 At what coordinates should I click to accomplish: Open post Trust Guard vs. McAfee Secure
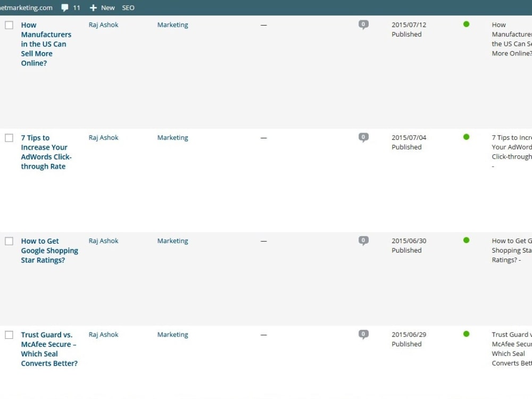tap(49, 349)
